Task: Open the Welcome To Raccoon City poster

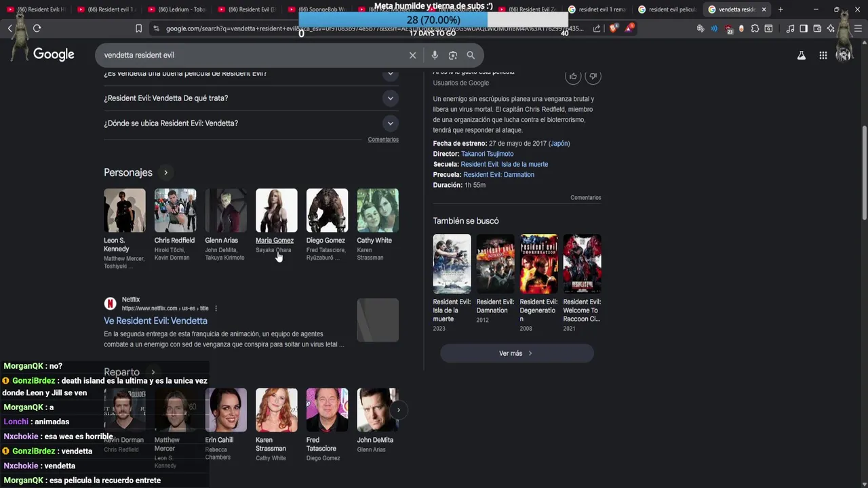Action: click(x=582, y=264)
